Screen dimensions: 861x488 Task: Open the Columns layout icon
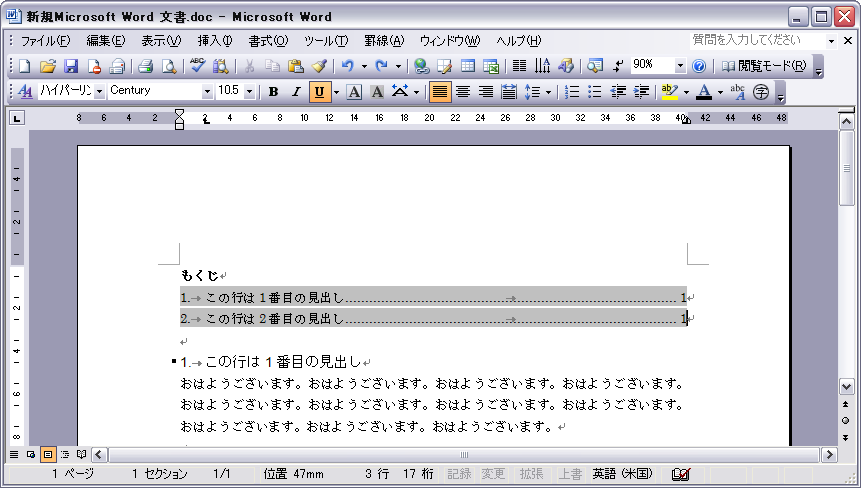(x=519, y=66)
